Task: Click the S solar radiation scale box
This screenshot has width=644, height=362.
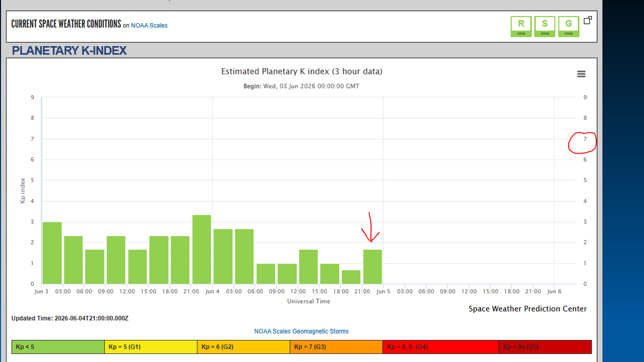Action: pyautogui.click(x=545, y=26)
